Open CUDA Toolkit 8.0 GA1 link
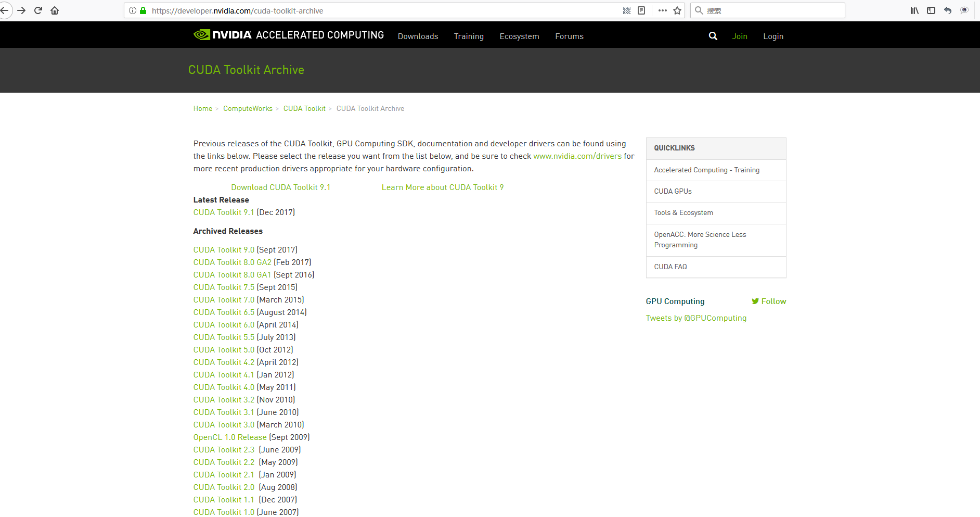The width and height of the screenshot is (980, 517). [x=233, y=275]
